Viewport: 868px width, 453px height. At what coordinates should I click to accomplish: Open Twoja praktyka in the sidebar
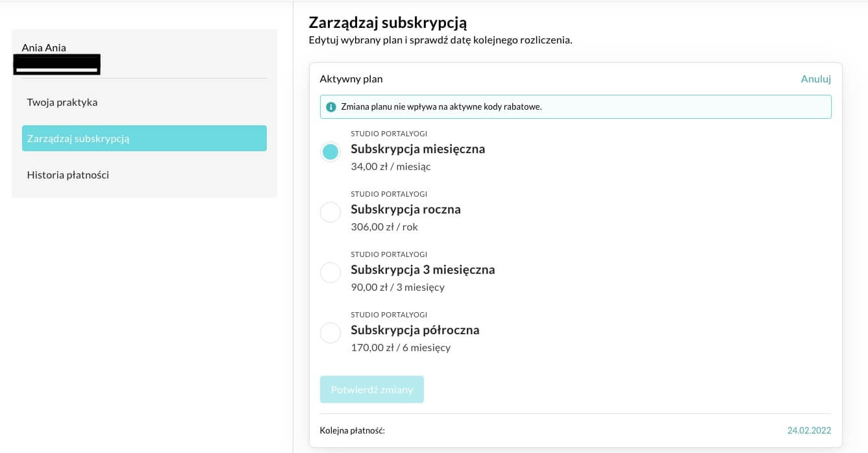[x=62, y=102]
